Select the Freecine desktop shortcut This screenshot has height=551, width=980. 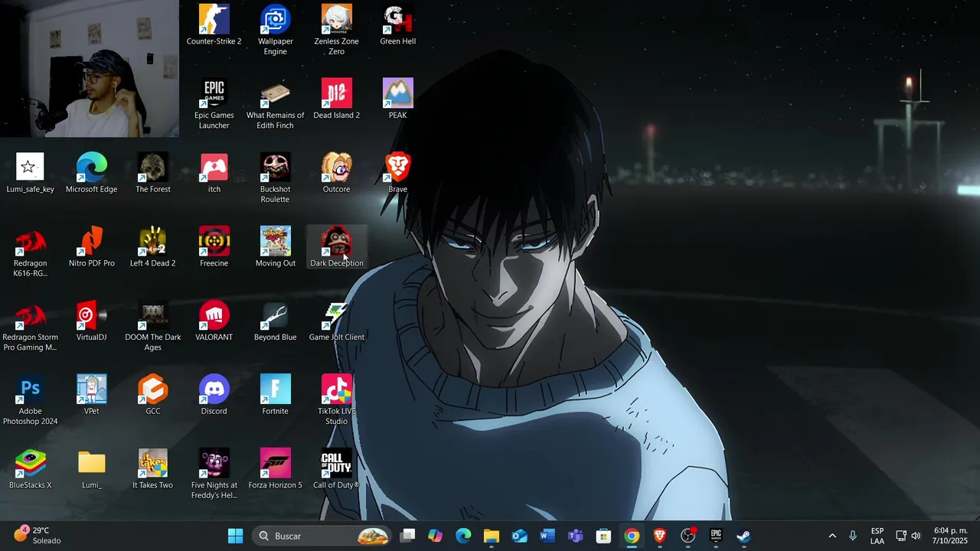[214, 246]
